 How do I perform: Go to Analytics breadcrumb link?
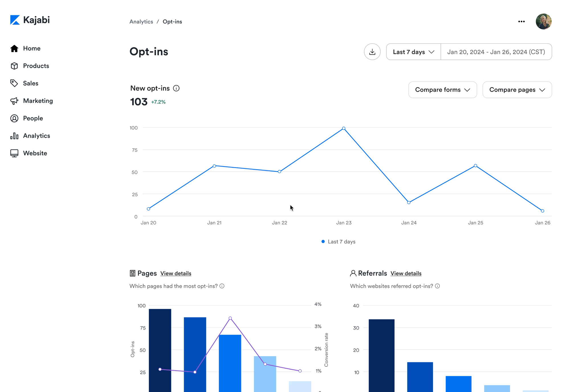[141, 22]
